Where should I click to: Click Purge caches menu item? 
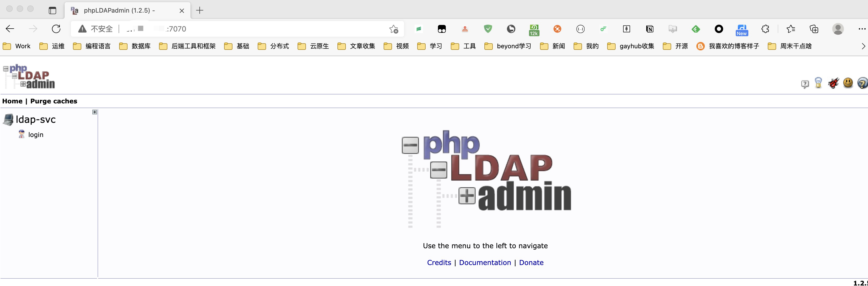(54, 101)
